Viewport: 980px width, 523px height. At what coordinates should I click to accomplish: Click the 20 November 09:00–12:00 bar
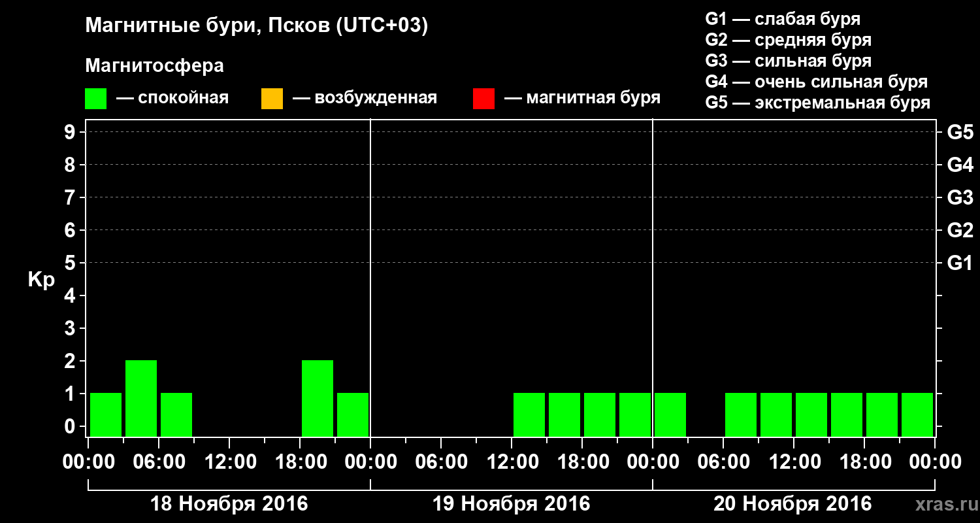pyautogui.click(x=776, y=414)
